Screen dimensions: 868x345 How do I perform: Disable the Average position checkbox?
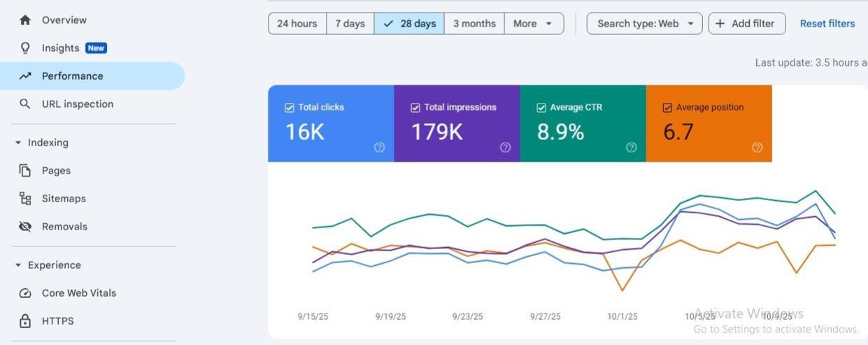(x=667, y=108)
